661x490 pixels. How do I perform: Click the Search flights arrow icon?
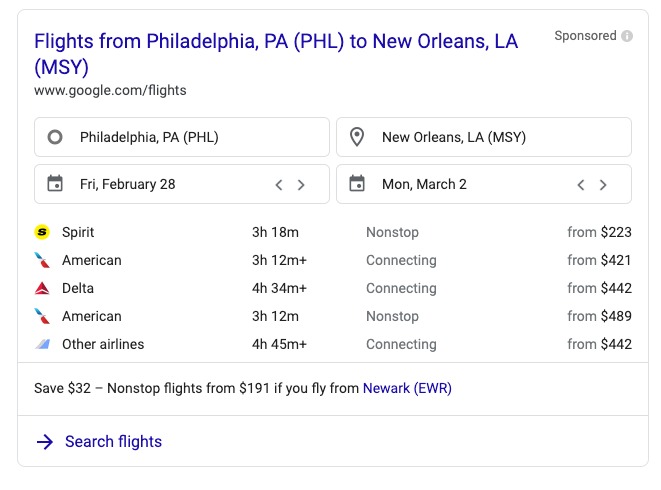pos(45,442)
